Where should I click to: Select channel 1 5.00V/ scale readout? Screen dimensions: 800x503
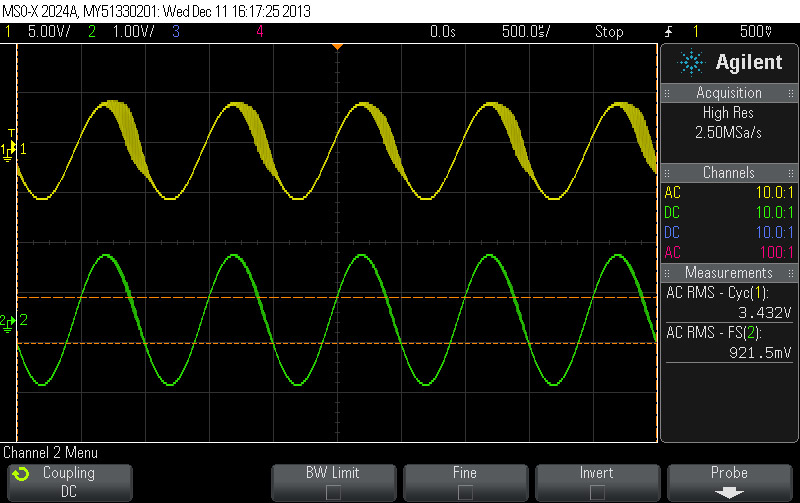[x=49, y=32]
